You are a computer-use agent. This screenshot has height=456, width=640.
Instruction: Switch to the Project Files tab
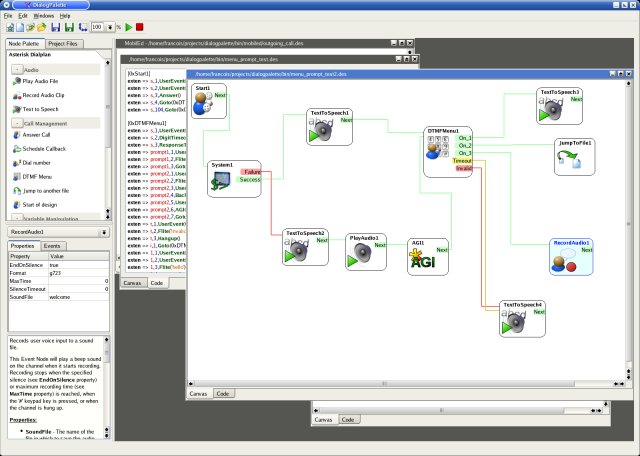point(64,44)
